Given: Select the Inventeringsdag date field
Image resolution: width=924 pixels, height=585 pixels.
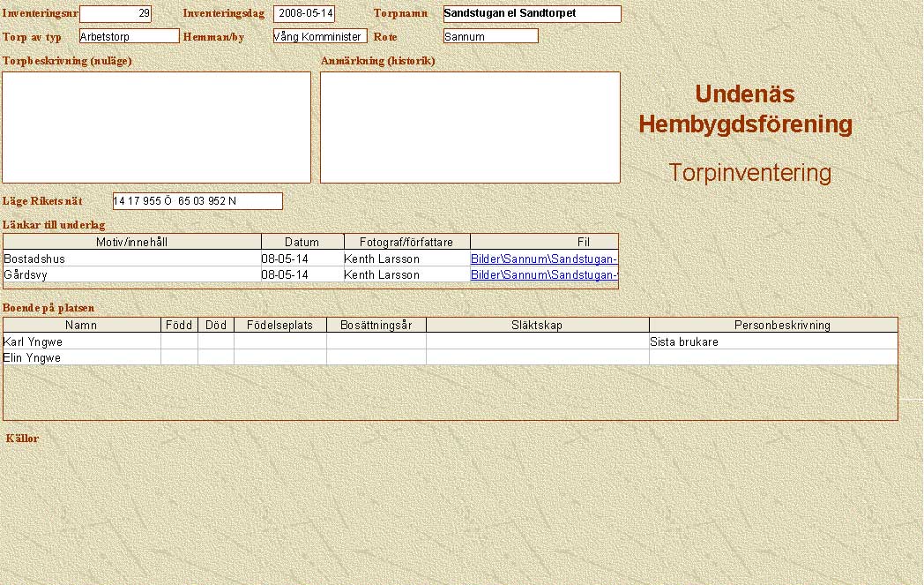Looking at the screenshot, I should pos(304,14).
